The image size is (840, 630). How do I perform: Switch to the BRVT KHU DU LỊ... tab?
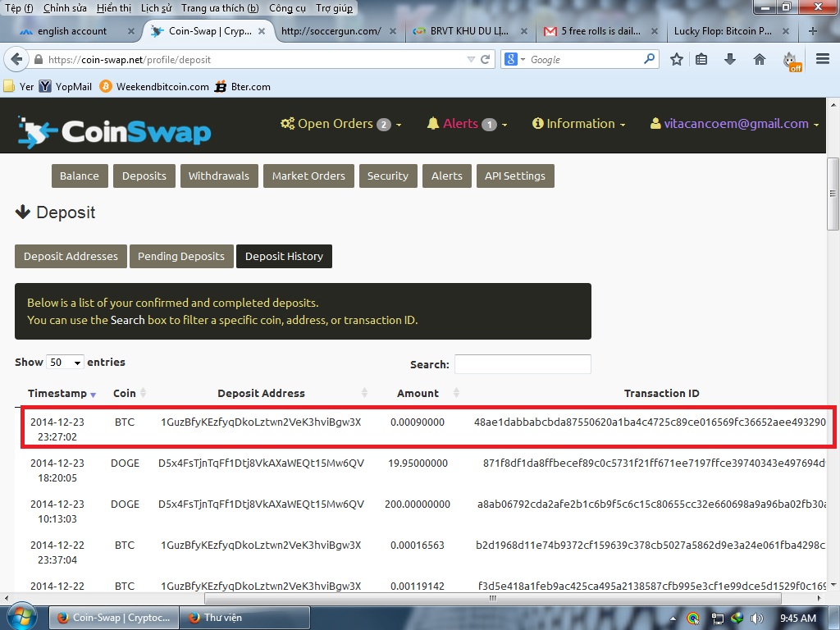(468, 31)
